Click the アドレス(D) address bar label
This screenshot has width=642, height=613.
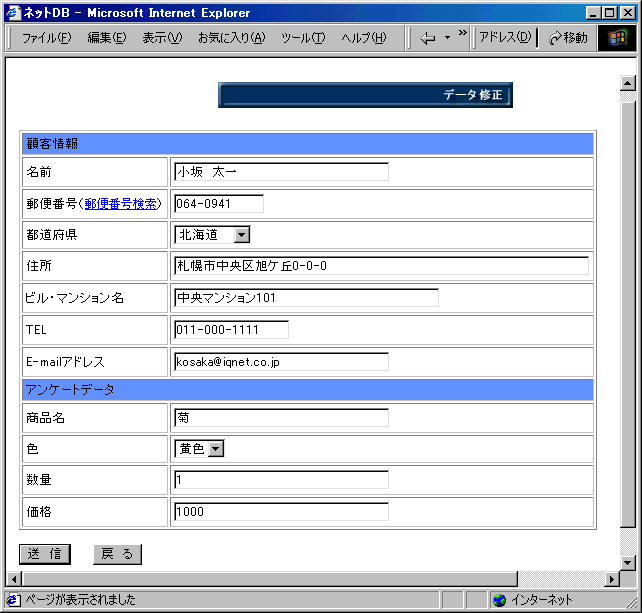pos(505,38)
